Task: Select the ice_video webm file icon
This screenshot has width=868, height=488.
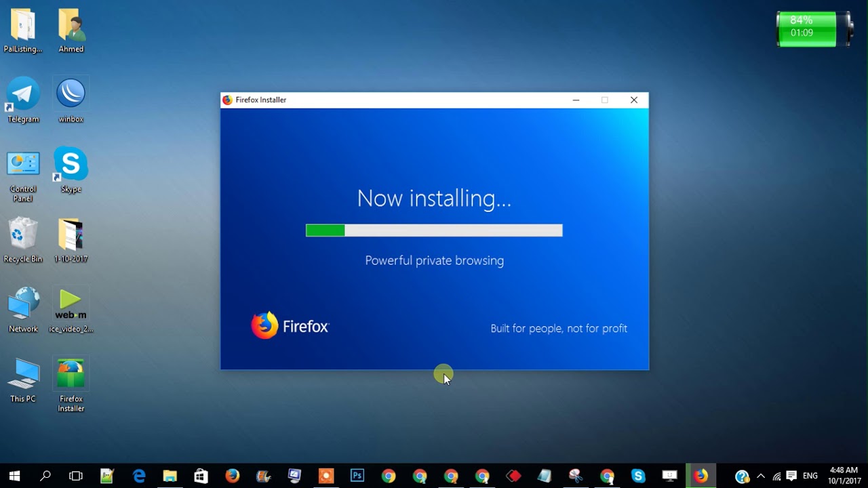Action: 71,310
